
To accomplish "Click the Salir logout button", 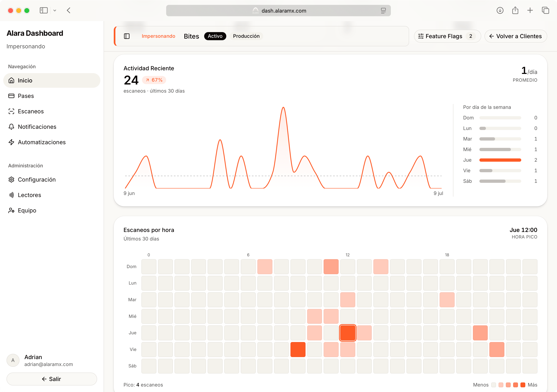I will click(x=52, y=379).
